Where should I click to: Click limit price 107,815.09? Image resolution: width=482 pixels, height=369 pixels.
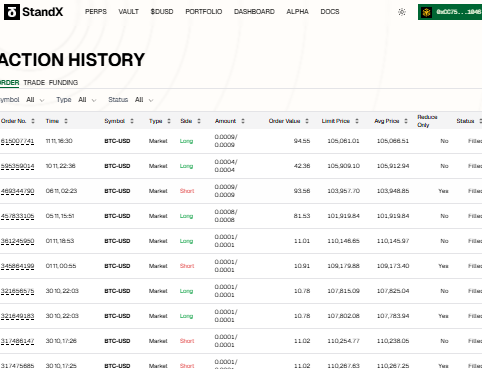343,291
